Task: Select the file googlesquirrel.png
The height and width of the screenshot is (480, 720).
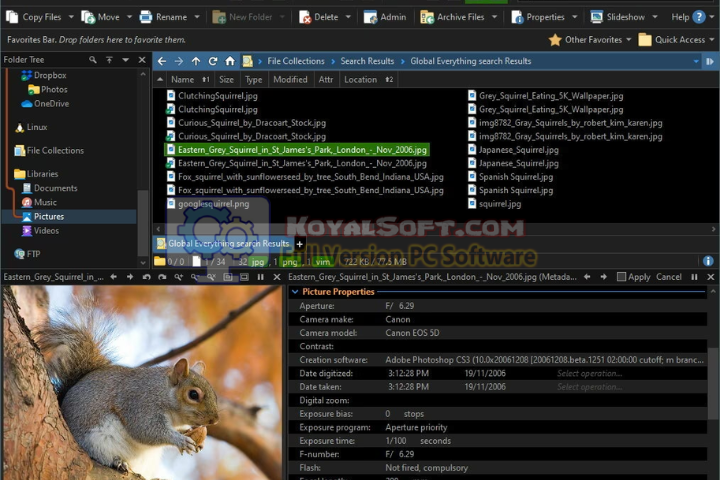Action: click(x=214, y=204)
